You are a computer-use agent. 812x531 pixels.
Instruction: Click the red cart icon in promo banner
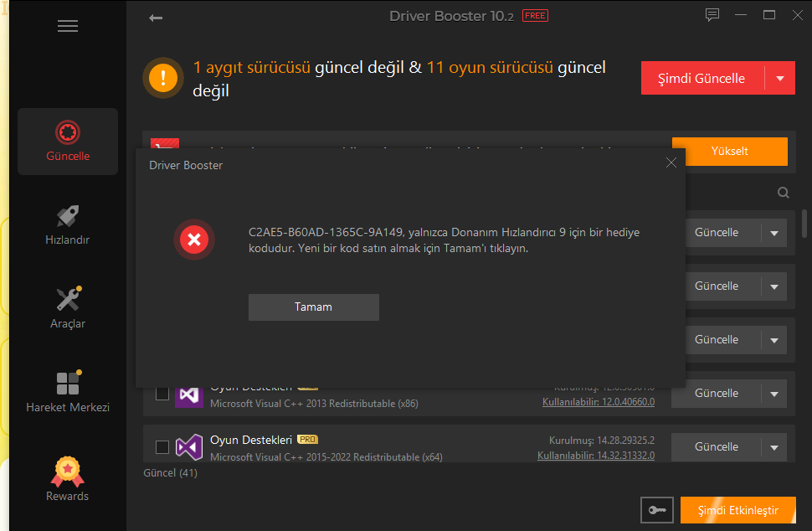point(165,145)
